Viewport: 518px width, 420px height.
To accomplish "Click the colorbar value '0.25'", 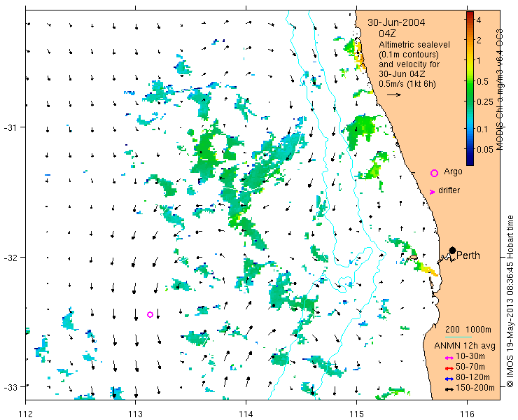I will (x=485, y=101).
